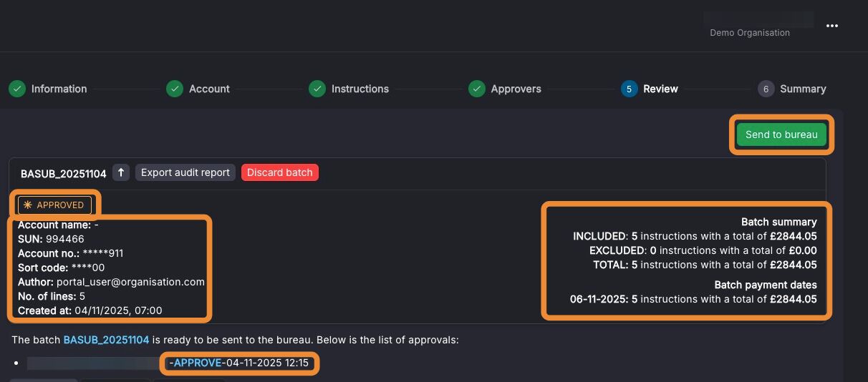Click the 06-11-2025 payment date line
The height and width of the screenshot is (382, 868).
693,299
